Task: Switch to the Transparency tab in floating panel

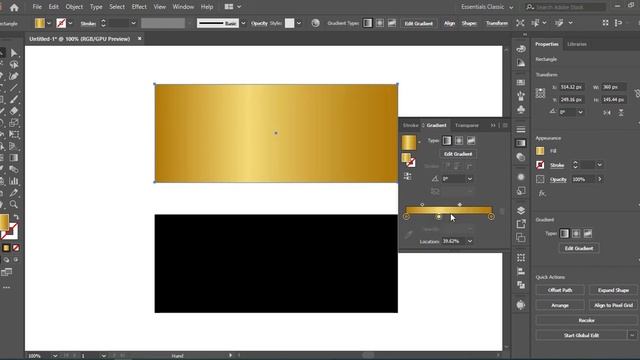Action: (467, 125)
